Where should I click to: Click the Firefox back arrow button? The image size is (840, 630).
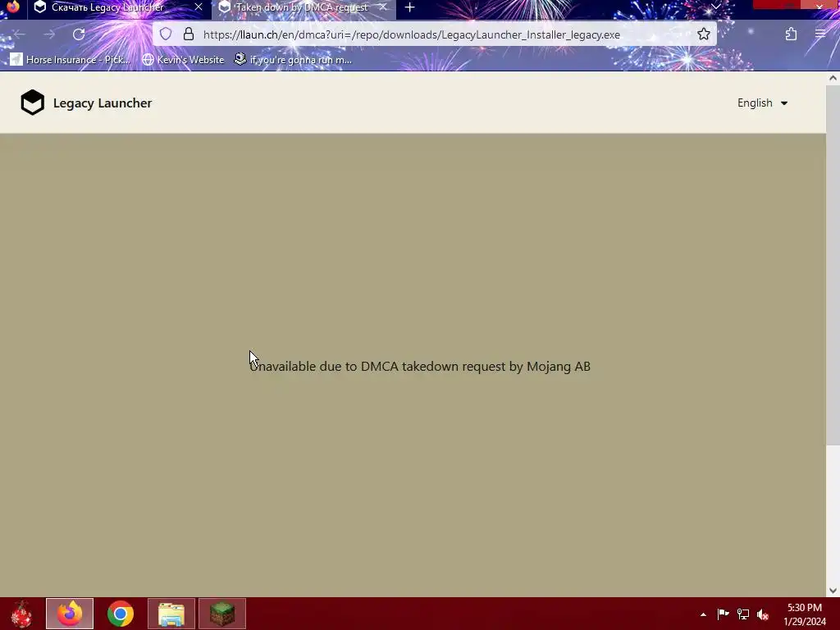point(20,34)
